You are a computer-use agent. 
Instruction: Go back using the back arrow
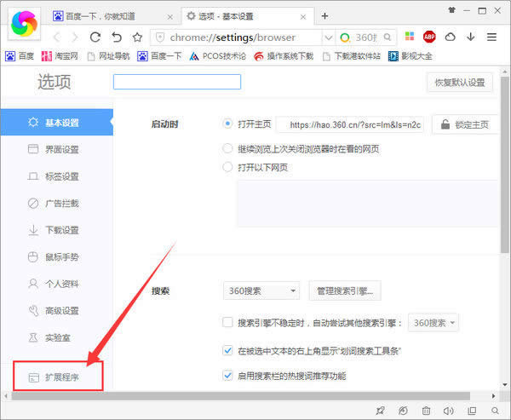(57, 37)
